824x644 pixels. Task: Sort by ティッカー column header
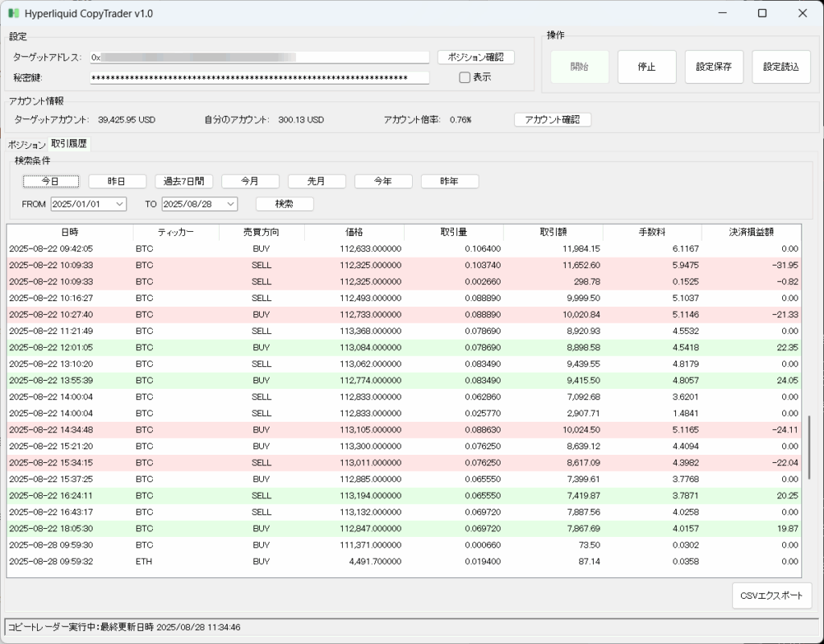point(176,232)
